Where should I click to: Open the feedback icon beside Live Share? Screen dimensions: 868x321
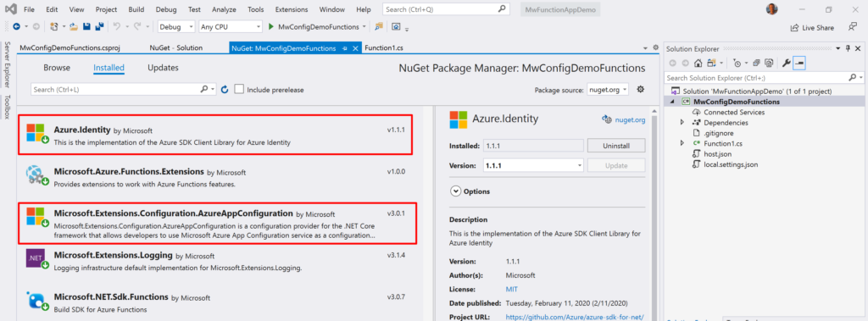tap(853, 26)
